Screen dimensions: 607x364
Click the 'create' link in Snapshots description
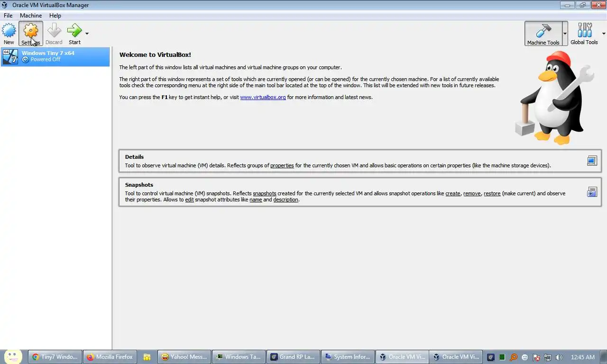click(453, 193)
